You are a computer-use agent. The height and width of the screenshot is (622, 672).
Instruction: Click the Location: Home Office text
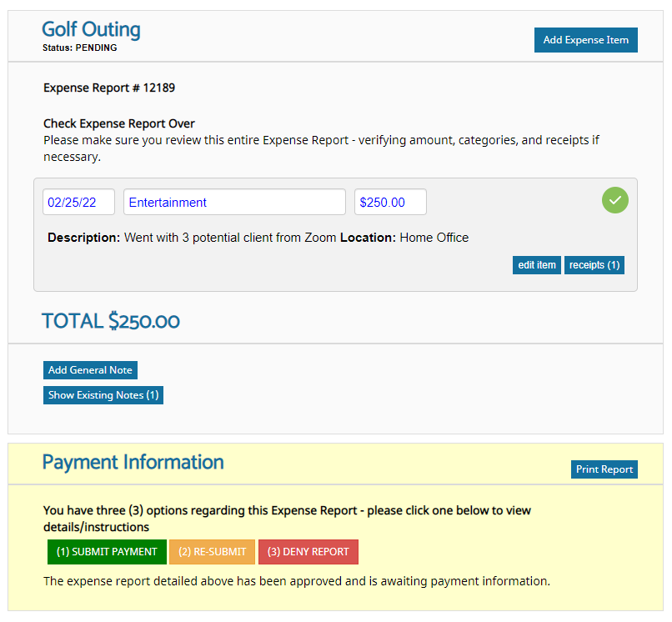coord(404,238)
